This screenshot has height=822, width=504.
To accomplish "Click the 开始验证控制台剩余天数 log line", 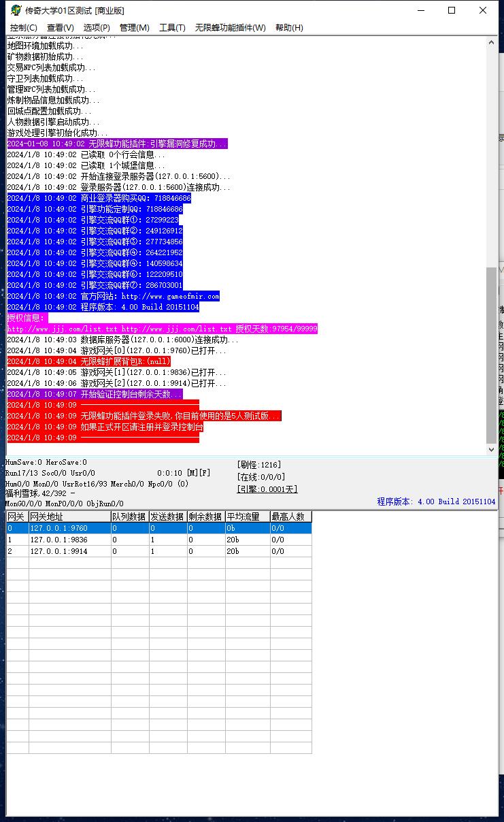I will pos(95,394).
